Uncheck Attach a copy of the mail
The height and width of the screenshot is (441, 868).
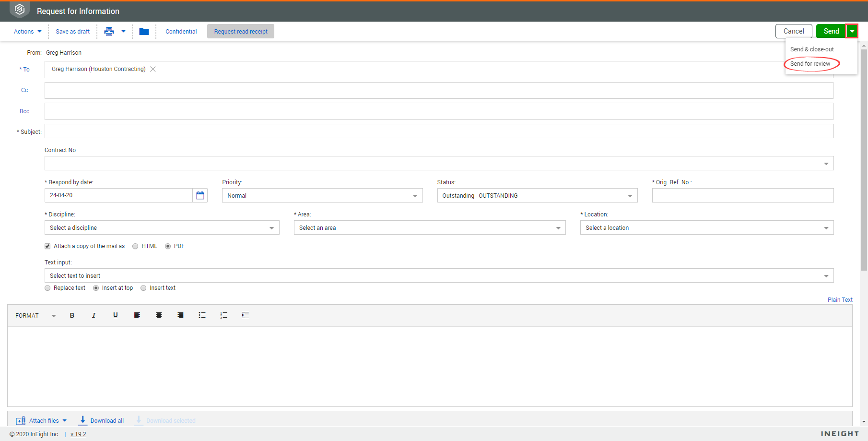(x=47, y=246)
